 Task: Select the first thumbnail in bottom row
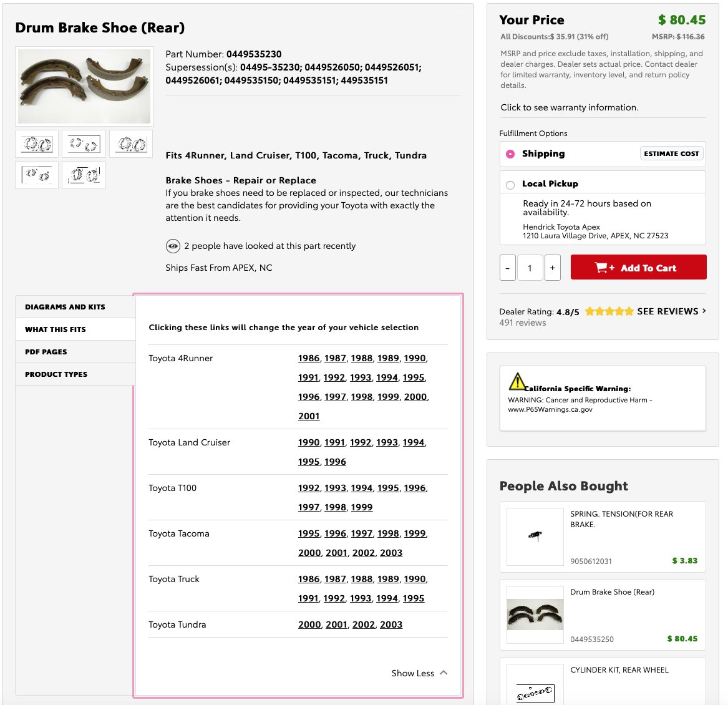pos(37,175)
